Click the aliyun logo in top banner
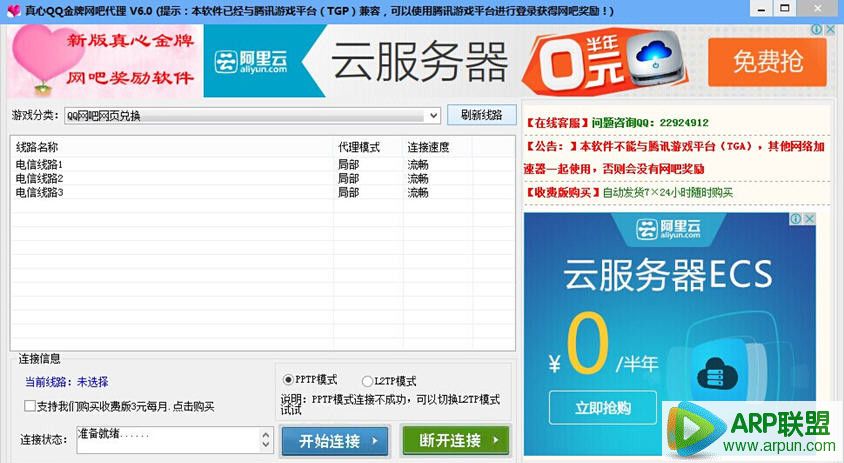Image resolution: width=844 pixels, height=463 pixels. [251, 62]
